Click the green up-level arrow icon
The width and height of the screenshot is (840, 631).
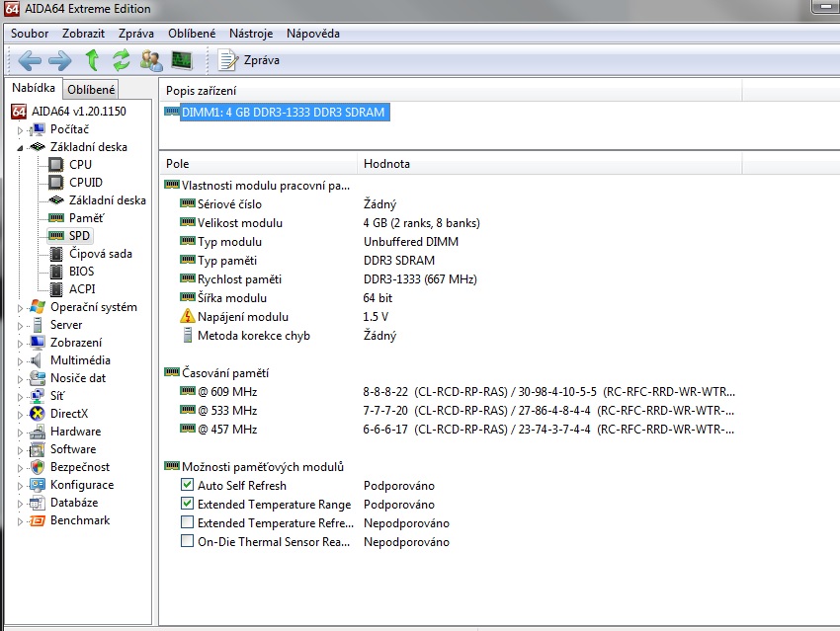pyautogui.click(x=92, y=60)
